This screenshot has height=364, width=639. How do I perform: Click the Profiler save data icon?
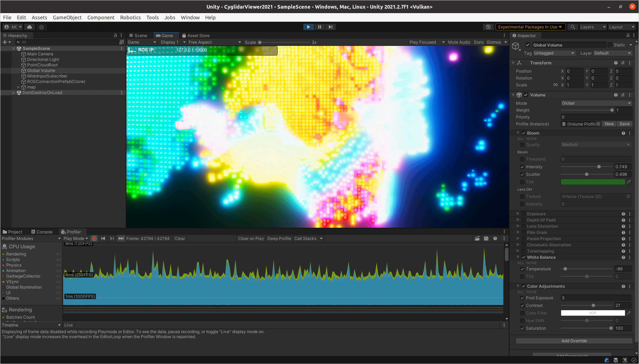coord(486,239)
